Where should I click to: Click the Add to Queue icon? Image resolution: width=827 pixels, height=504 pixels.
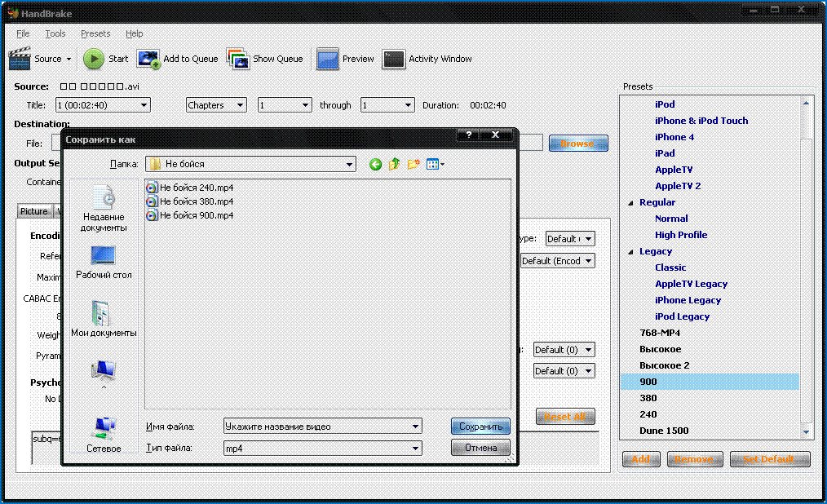[148, 59]
